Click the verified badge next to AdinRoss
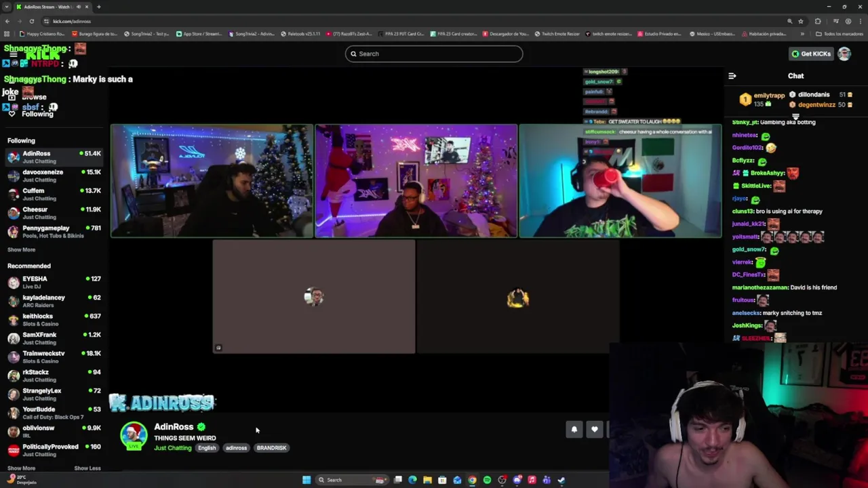Screen dimensions: 868x488 (201, 427)
